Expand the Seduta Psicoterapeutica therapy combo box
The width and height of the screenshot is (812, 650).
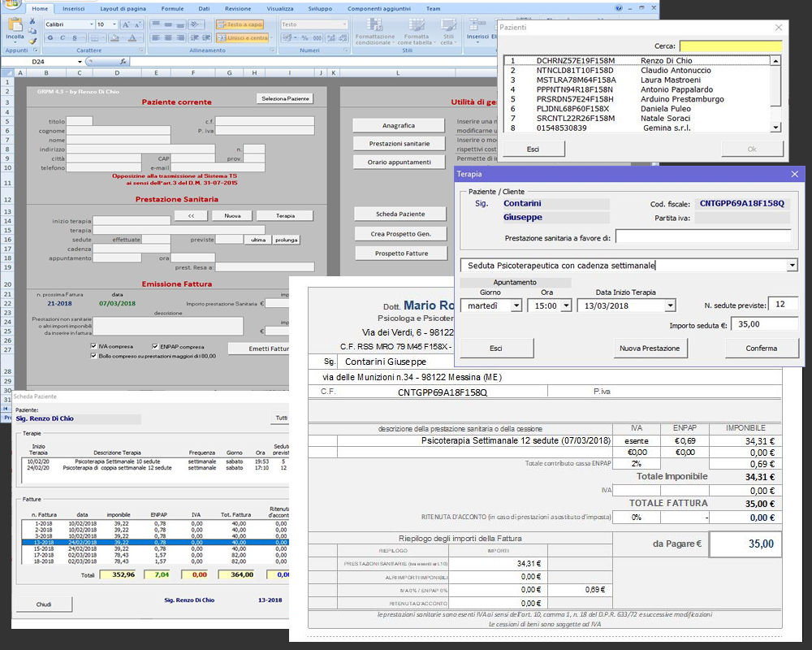tap(792, 266)
